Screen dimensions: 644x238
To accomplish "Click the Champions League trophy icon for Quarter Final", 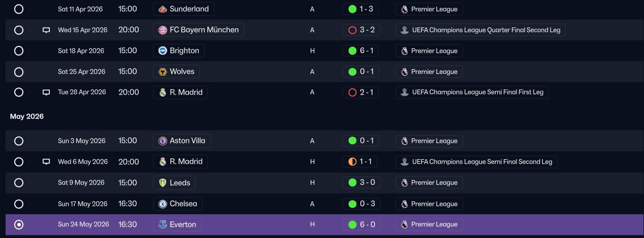I will 404,30.
